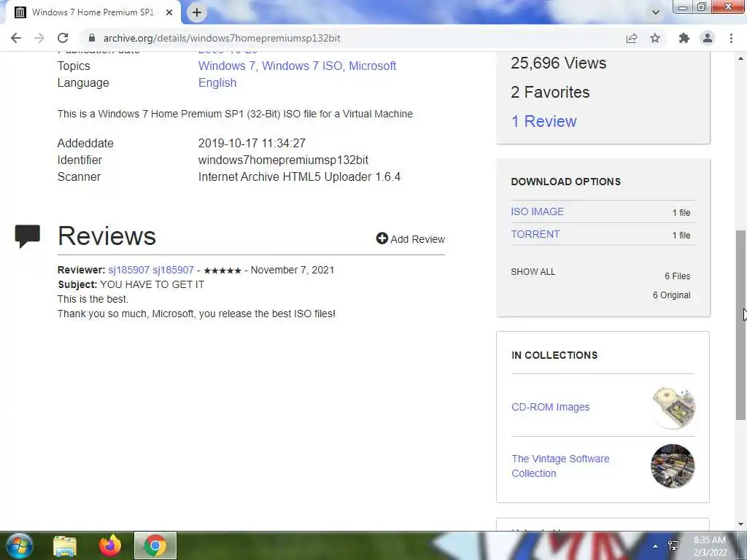Share this page using the share icon
The height and width of the screenshot is (560, 747).
click(632, 38)
